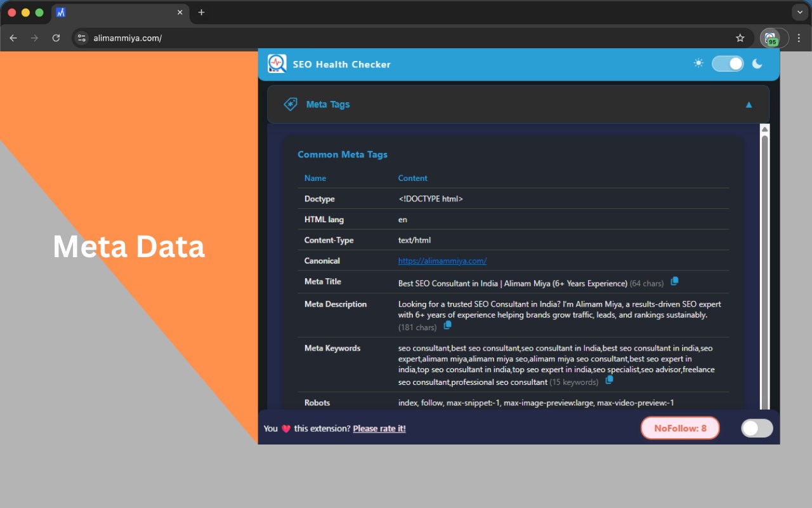
Task: Collapse the Meta Tags section arrow
Action: pyautogui.click(x=749, y=105)
